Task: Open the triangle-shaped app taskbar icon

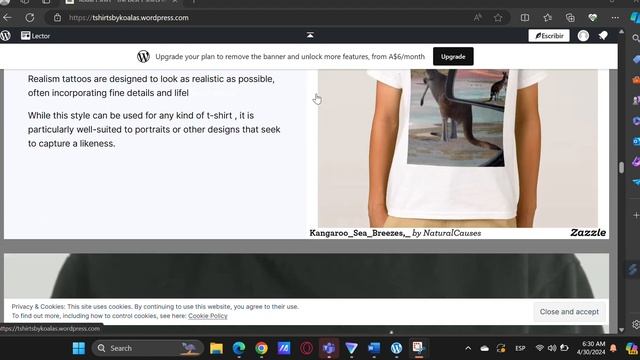Action: [x=351, y=348]
